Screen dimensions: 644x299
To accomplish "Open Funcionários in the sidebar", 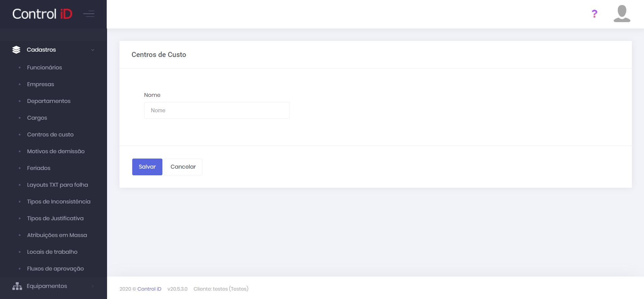I will pyautogui.click(x=45, y=67).
